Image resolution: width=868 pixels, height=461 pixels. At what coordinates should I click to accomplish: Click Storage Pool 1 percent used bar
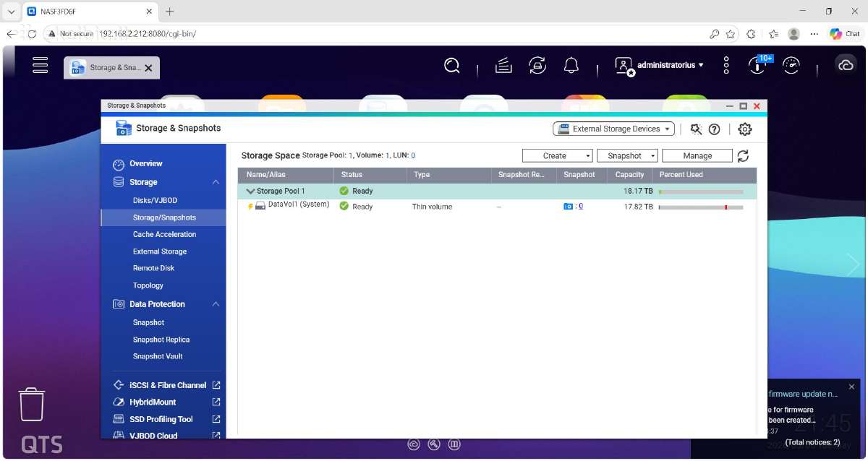[x=701, y=191]
